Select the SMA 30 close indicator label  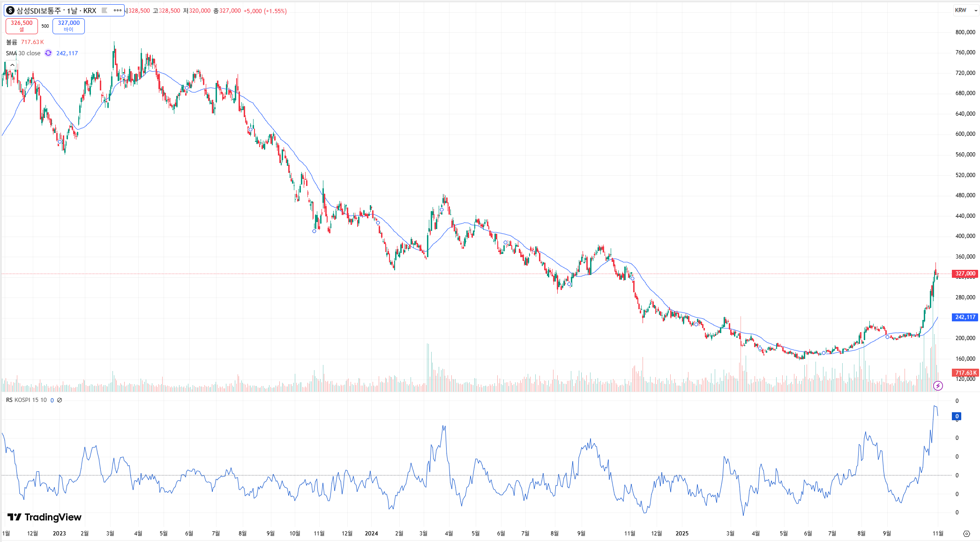[23, 53]
